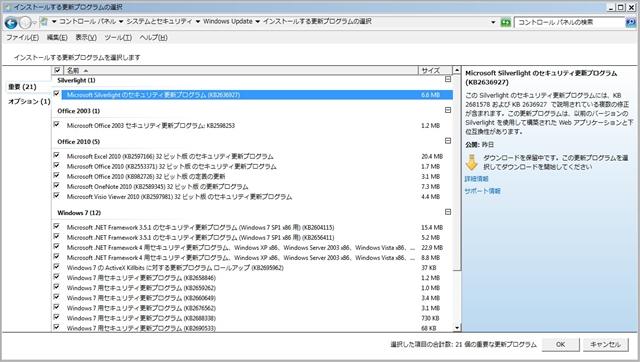This screenshot has width=640, height=362.
Task: Uncheck the Microsoft Silverlight KB2636927 update
Action: coord(57,94)
